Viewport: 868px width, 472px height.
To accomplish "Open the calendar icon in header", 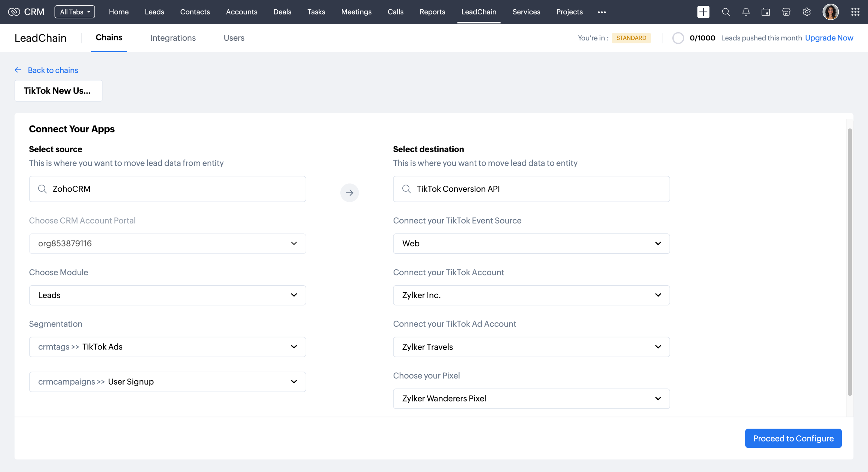I will 766,12.
